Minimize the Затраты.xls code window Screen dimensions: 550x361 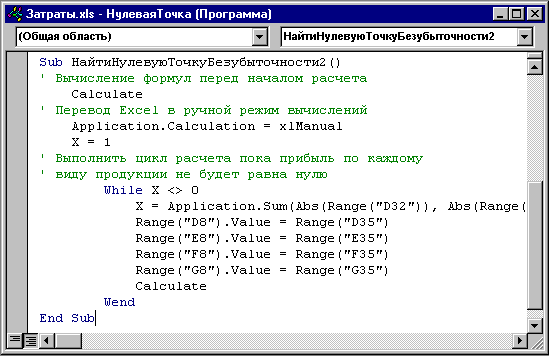[501, 14]
